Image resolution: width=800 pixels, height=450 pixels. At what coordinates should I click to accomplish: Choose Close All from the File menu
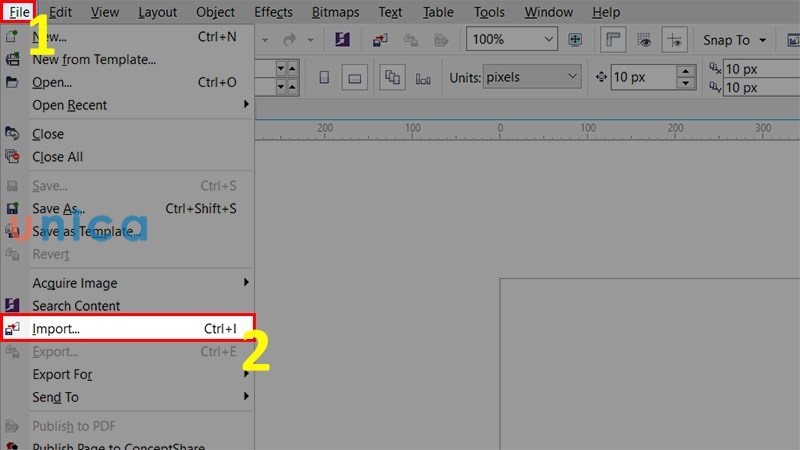tap(128, 157)
